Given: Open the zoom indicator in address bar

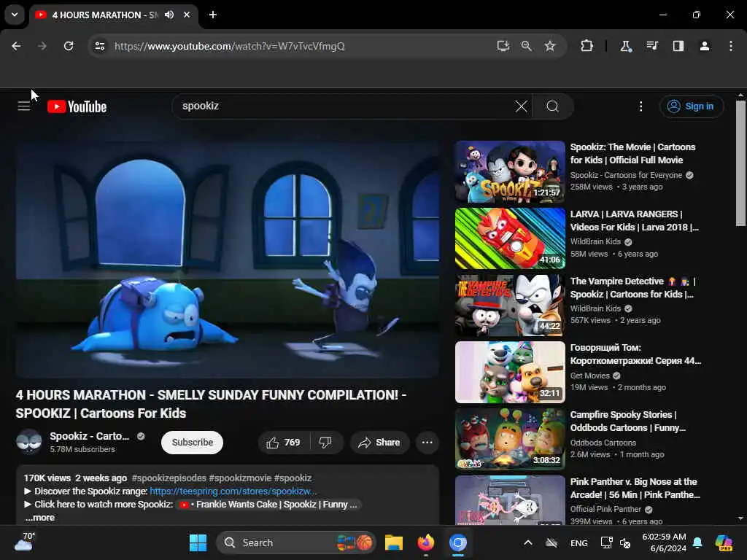Looking at the screenshot, I should pos(527,46).
